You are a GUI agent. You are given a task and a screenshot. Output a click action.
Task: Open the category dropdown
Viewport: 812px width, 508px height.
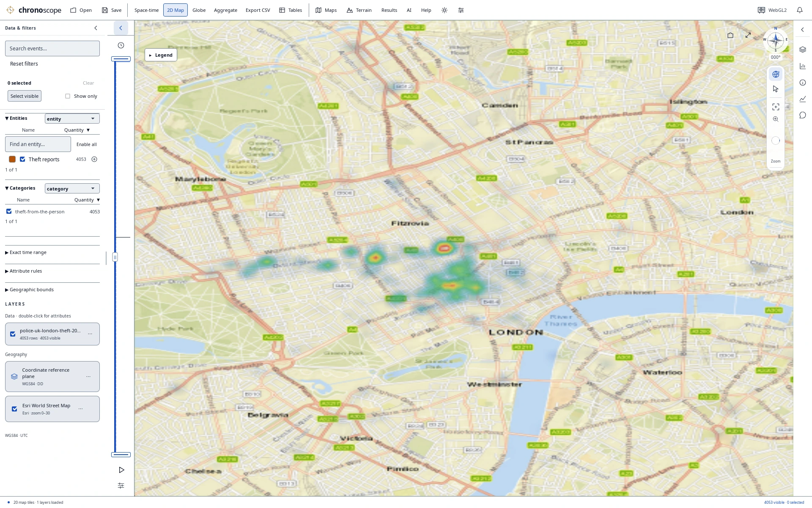[72, 188]
